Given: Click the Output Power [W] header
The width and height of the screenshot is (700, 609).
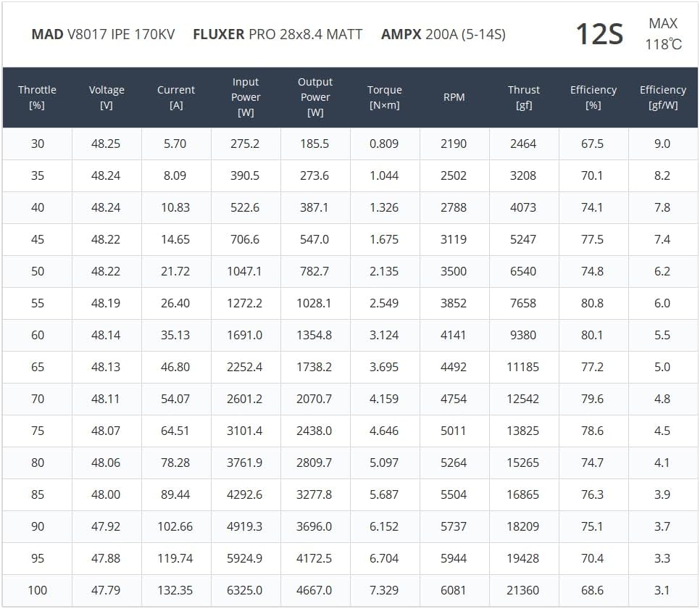Looking at the screenshot, I should pos(315,97).
